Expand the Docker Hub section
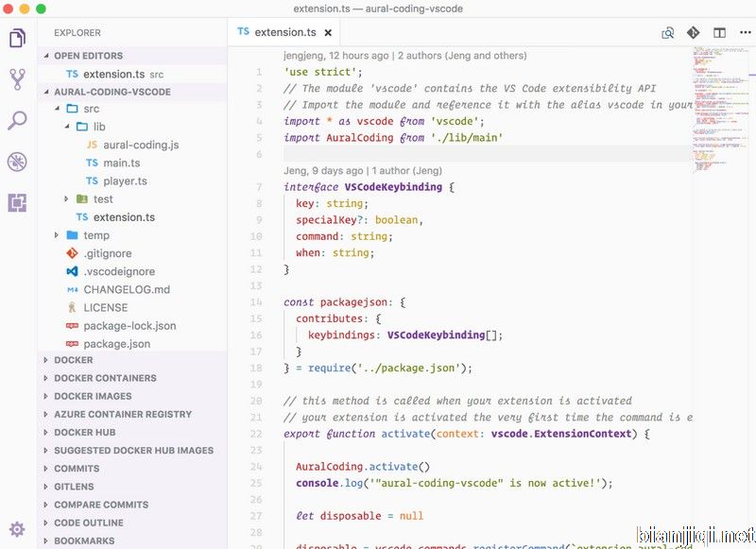Image resolution: width=756 pixels, height=549 pixels. tap(45, 433)
